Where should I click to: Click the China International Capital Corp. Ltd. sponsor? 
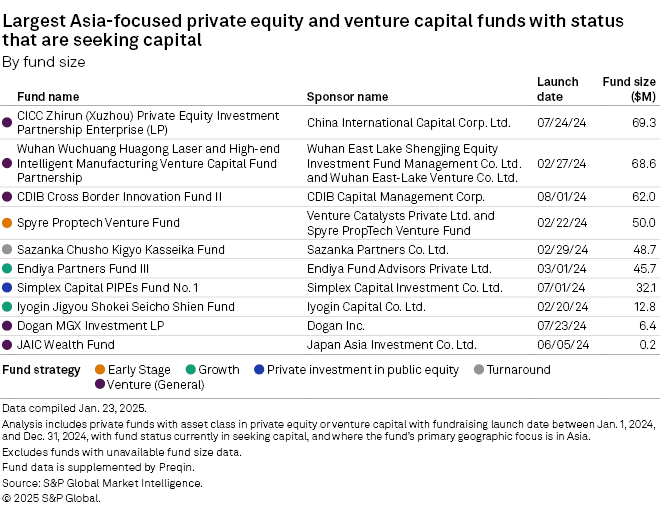[408, 123]
